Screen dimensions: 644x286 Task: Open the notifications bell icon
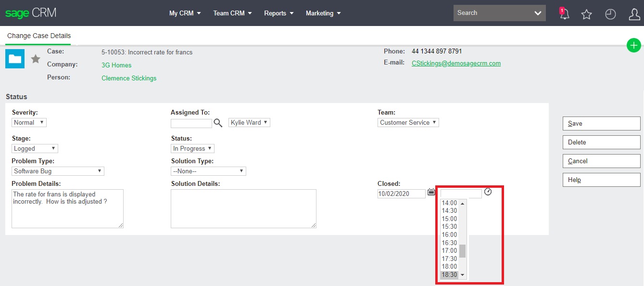click(564, 13)
